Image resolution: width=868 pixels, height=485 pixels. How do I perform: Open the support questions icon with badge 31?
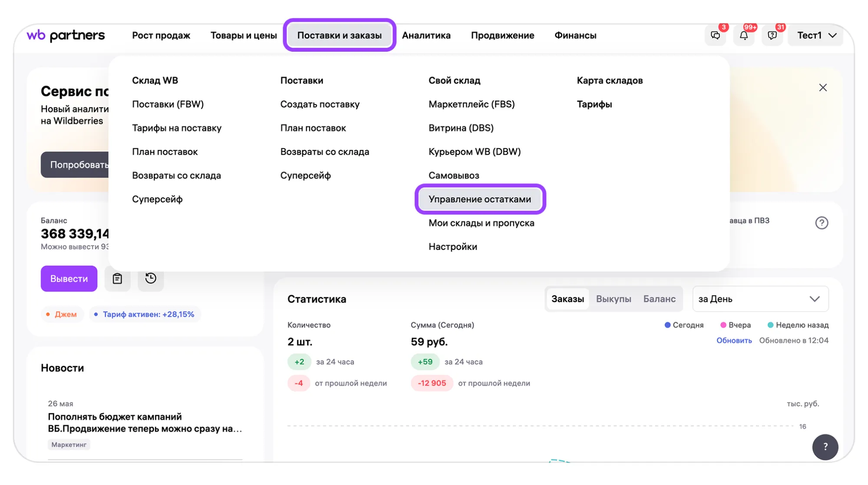(772, 36)
